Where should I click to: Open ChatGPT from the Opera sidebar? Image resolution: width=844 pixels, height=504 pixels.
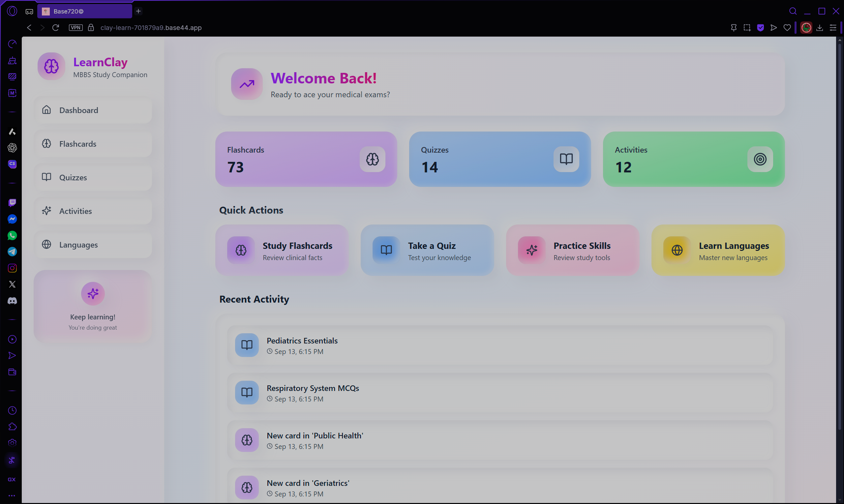12,148
